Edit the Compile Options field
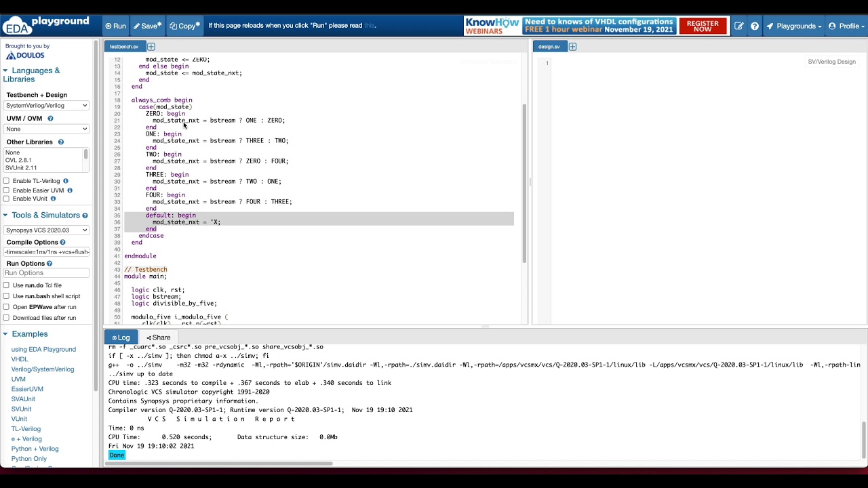This screenshot has height=488, width=868. point(46,252)
